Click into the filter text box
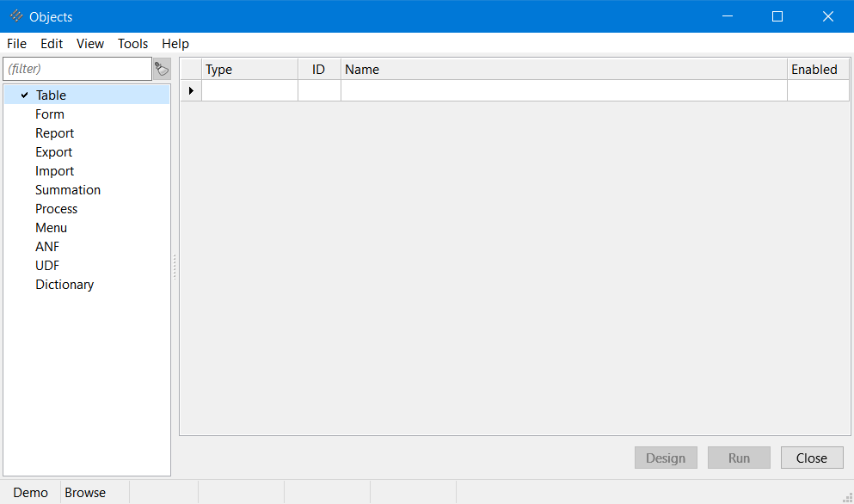Viewport: 854px width, 504px height. pos(77,69)
